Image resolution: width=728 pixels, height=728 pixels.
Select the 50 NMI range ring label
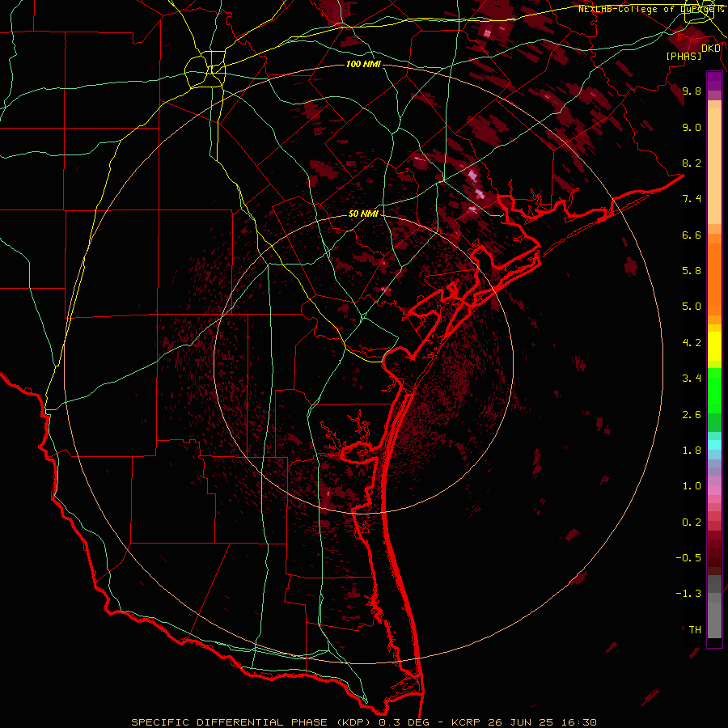click(363, 214)
